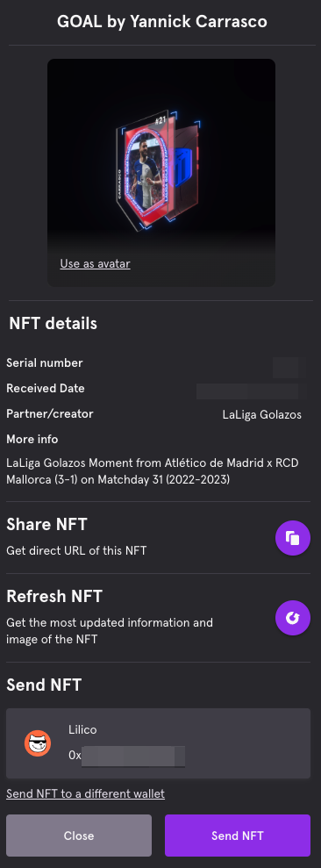This screenshot has width=321, height=868.
Task: Click the hidden serial number value
Action: pyautogui.click(x=288, y=368)
